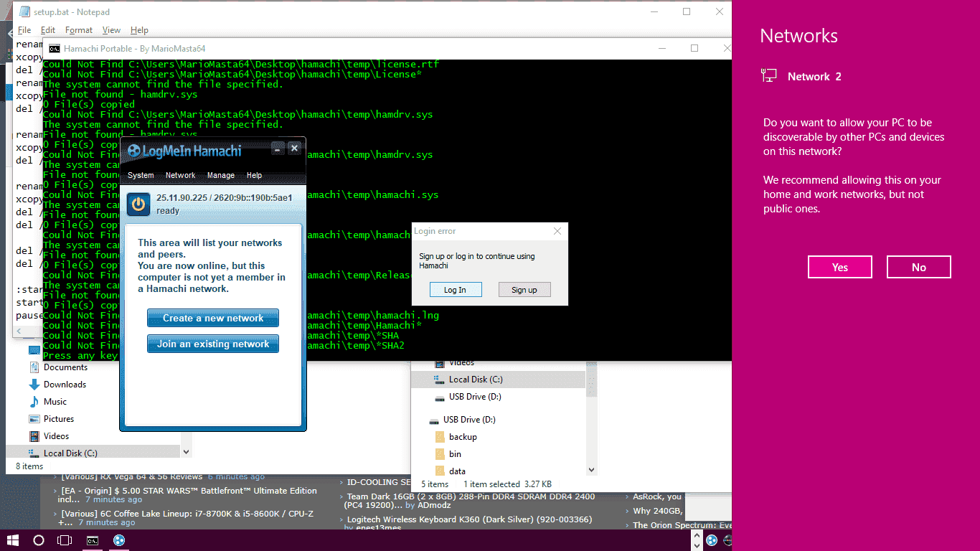Click the data folder icon

(440, 471)
